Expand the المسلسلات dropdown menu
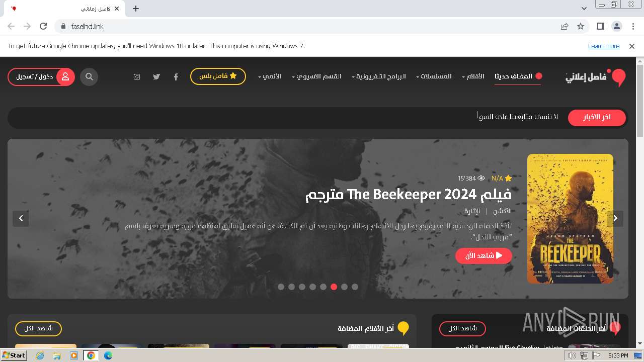 click(434, 76)
